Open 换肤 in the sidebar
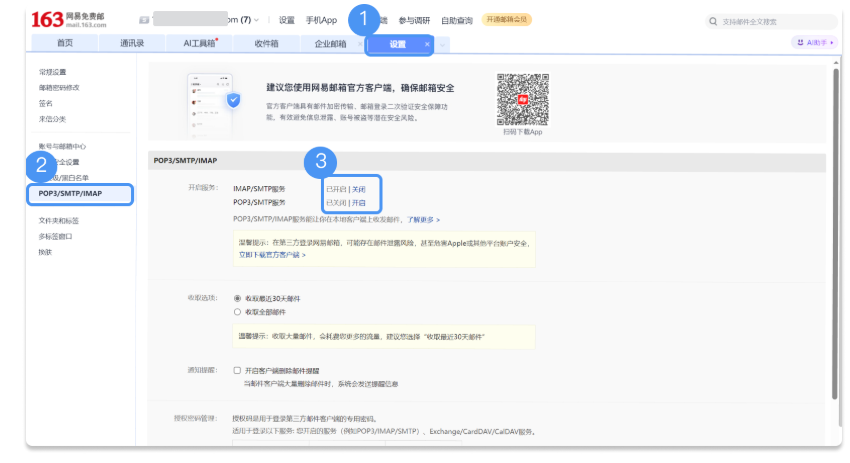This screenshot has width=850, height=463. click(x=46, y=252)
